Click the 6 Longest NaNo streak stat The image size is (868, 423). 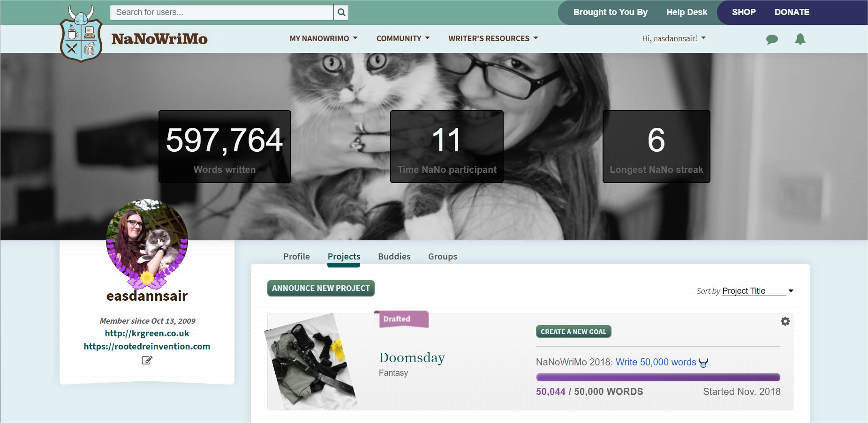656,147
